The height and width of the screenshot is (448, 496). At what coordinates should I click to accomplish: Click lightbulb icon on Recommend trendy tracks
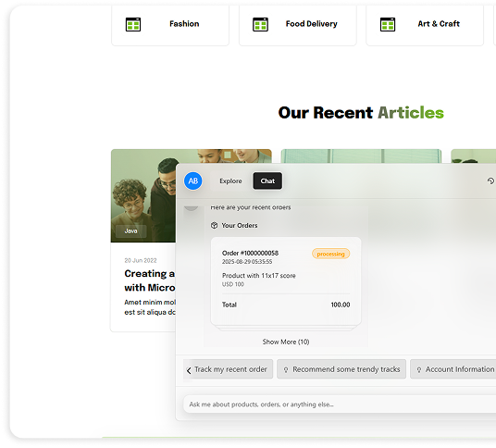pos(286,369)
